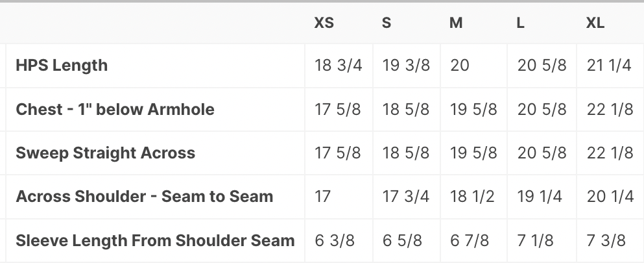Click Across Shoulder - Seam to Seam label

point(144,197)
